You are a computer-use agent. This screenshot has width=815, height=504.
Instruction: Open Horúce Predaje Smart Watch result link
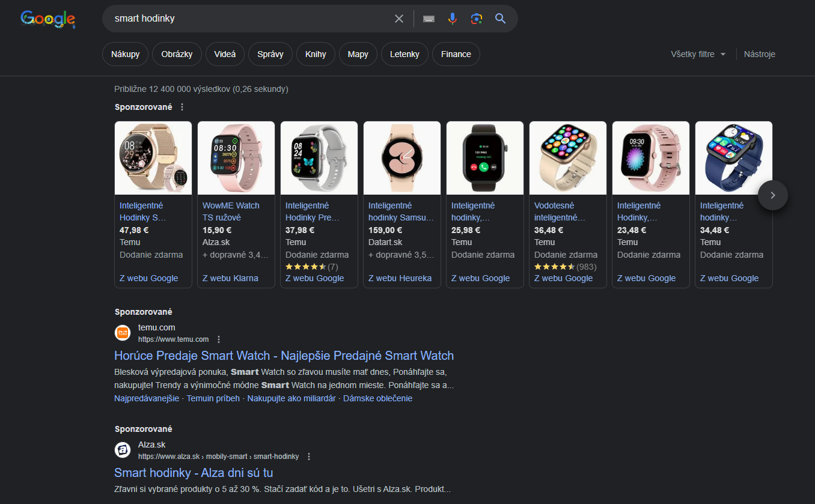[284, 356]
